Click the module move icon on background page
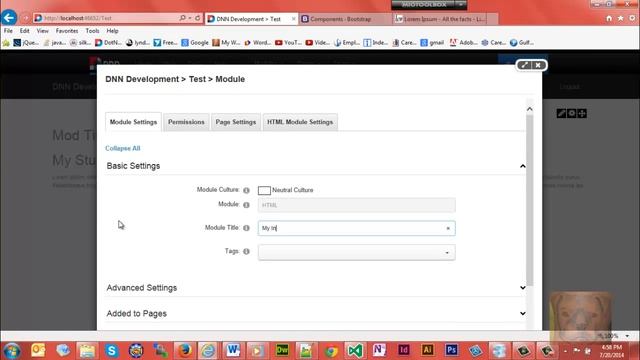The width and height of the screenshot is (640, 360). 582,113
